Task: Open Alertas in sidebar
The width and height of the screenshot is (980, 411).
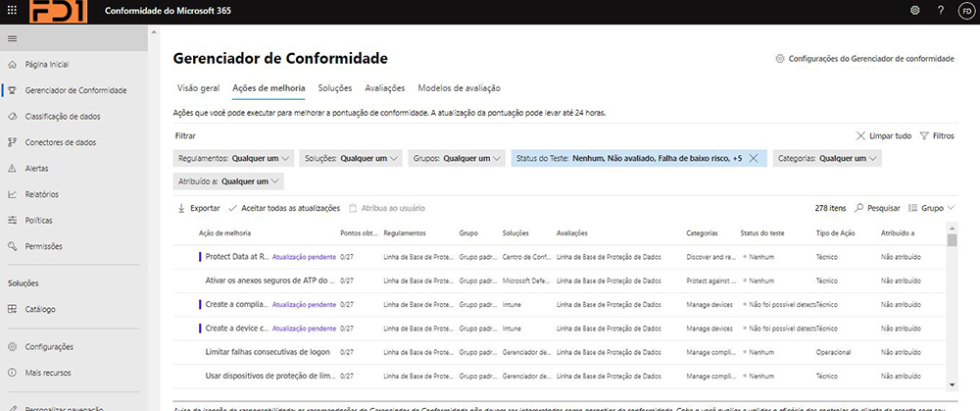Action: pos(36,169)
